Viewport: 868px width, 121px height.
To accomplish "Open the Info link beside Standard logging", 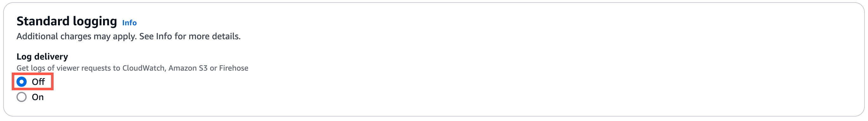I will pos(129,22).
